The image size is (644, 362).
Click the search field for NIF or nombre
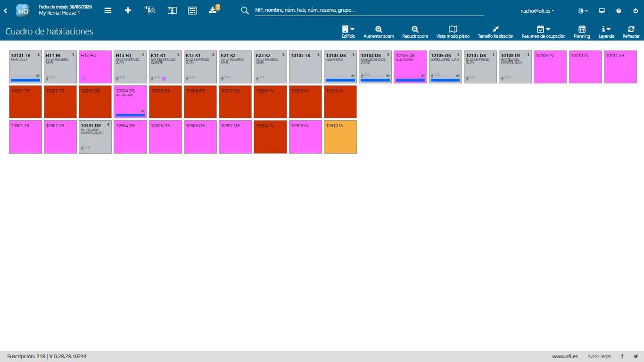[368, 9]
